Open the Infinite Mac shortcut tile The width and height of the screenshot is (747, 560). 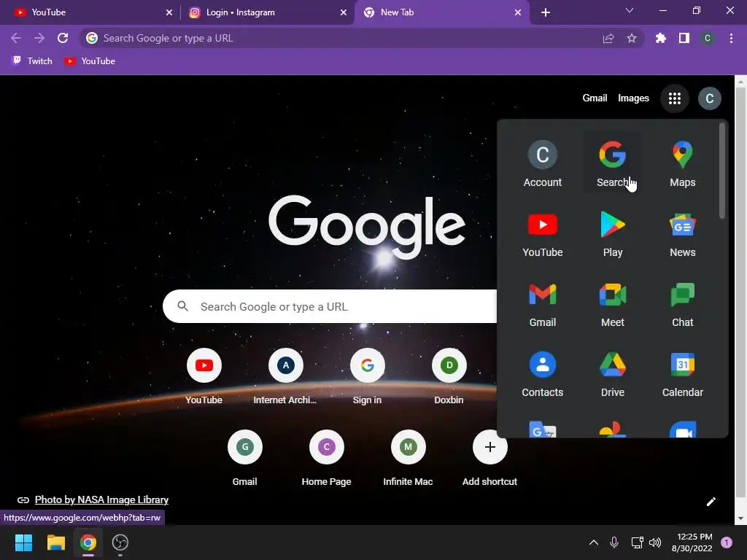click(408, 458)
